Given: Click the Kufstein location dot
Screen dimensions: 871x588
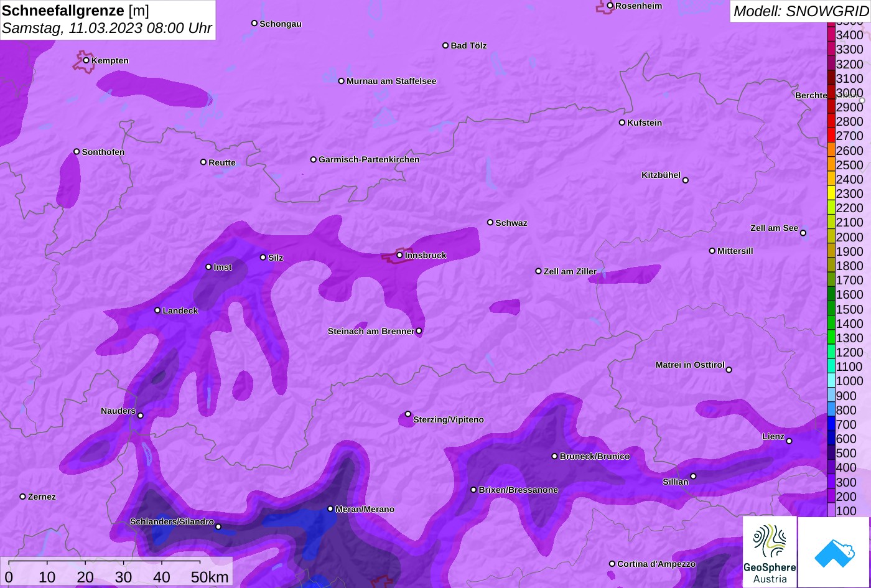Looking at the screenshot, I should (x=622, y=123).
